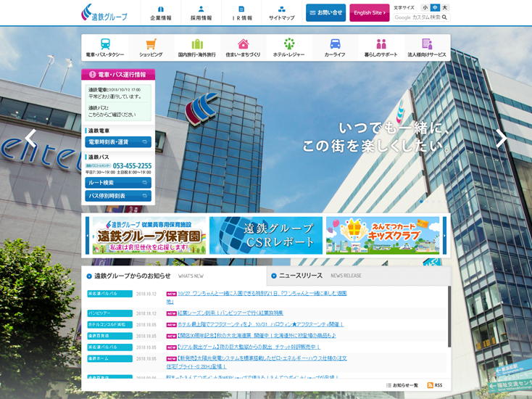Open news link ホテル最上階でアフタヌーンティ
The width and height of the screenshot is (532, 399).
point(261,324)
